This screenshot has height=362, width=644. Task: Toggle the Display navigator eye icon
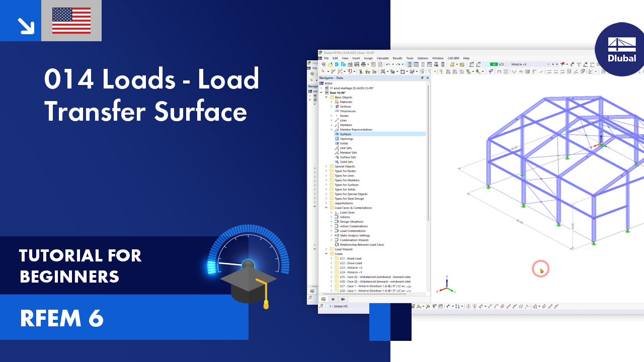click(333, 299)
